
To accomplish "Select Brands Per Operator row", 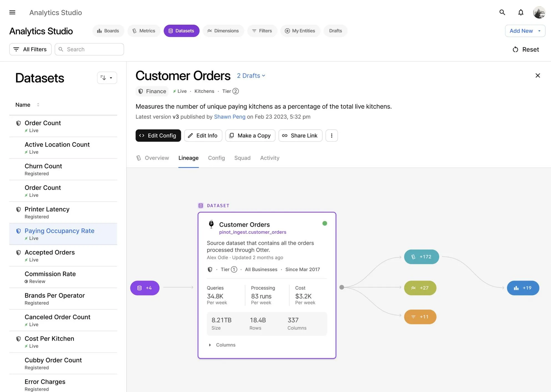I will tap(63, 299).
